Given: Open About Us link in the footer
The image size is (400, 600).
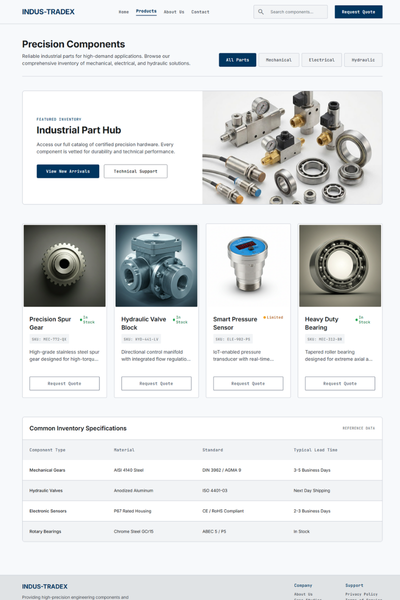Looking at the screenshot, I should (x=303, y=594).
